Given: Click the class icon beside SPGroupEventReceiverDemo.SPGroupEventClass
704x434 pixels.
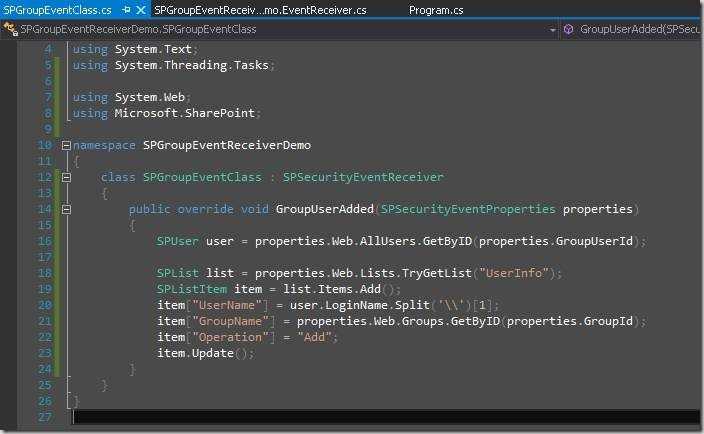Looking at the screenshot, I should coord(10,29).
